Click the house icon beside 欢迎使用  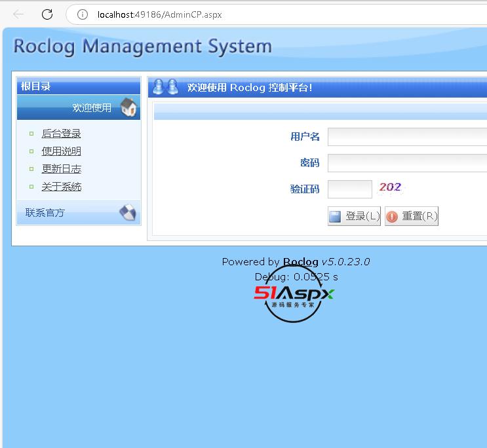click(x=128, y=107)
